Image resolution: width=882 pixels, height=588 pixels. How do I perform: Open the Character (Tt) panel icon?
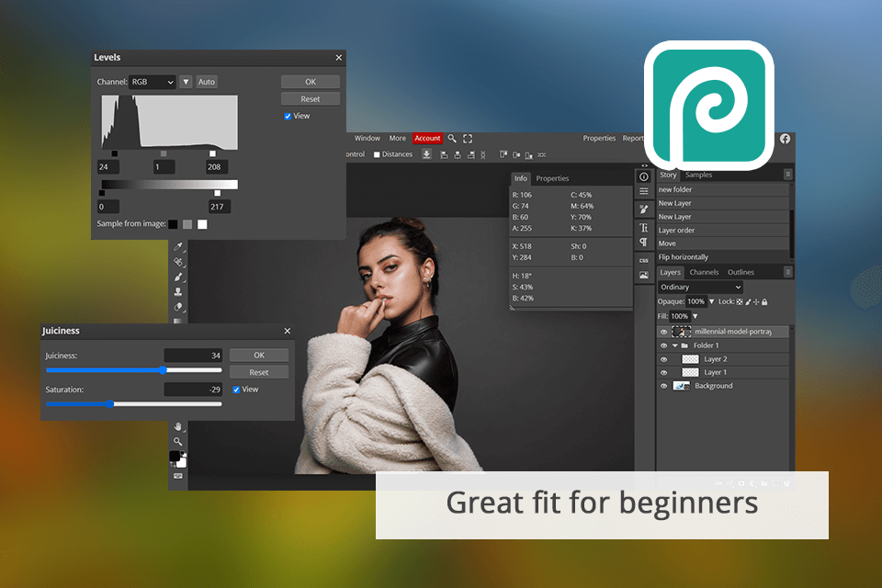644,228
